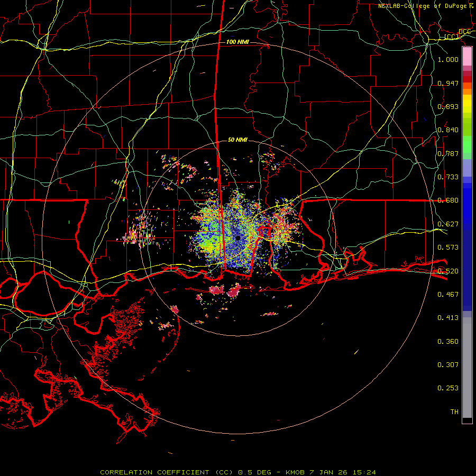Image resolution: width=476 pixels, height=476 pixels.
Task: Click the black radar site dot at center
Action: point(238,238)
